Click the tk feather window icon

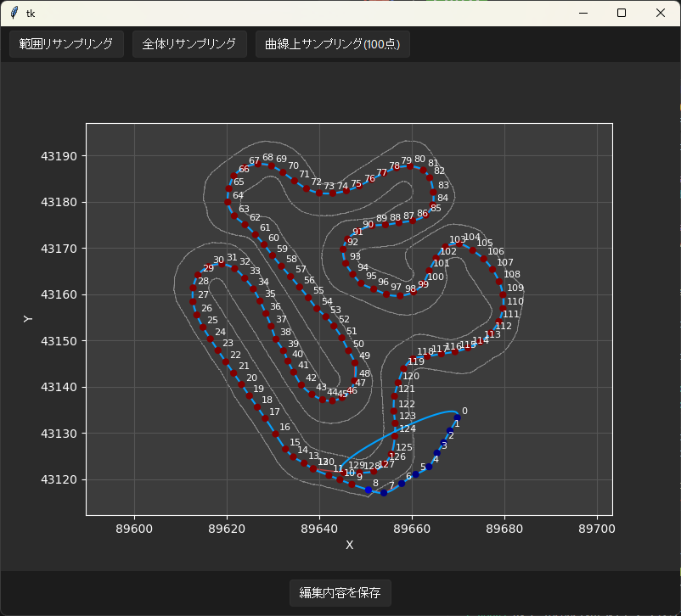point(14,13)
